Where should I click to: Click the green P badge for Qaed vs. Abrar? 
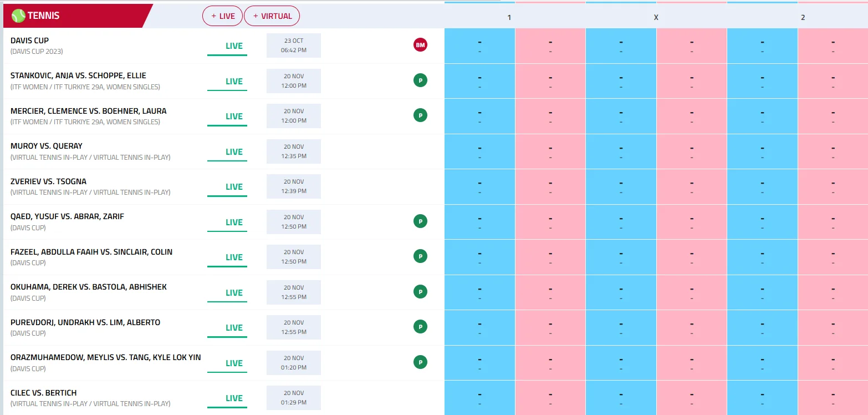[420, 221]
